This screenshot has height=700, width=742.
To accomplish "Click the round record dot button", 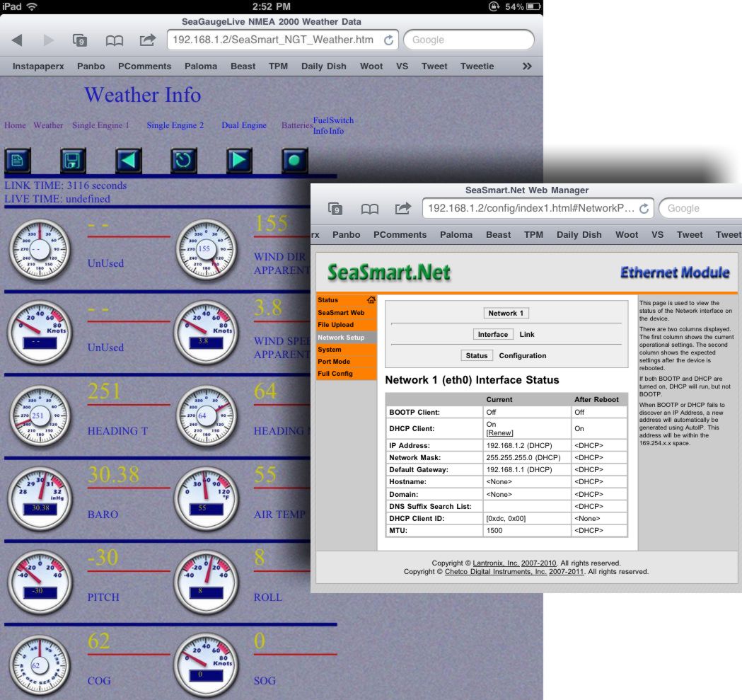I will pyautogui.click(x=294, y=161).
